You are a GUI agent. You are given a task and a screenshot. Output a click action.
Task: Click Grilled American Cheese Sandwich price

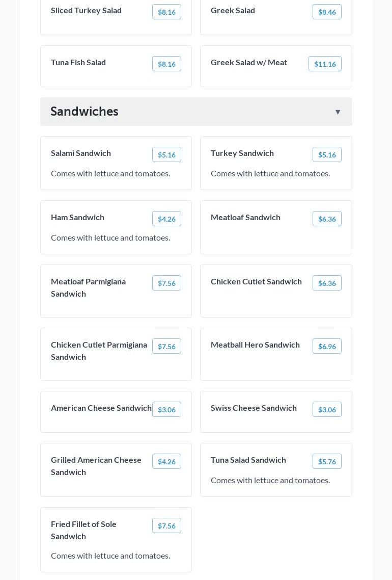tap(166, 461)
